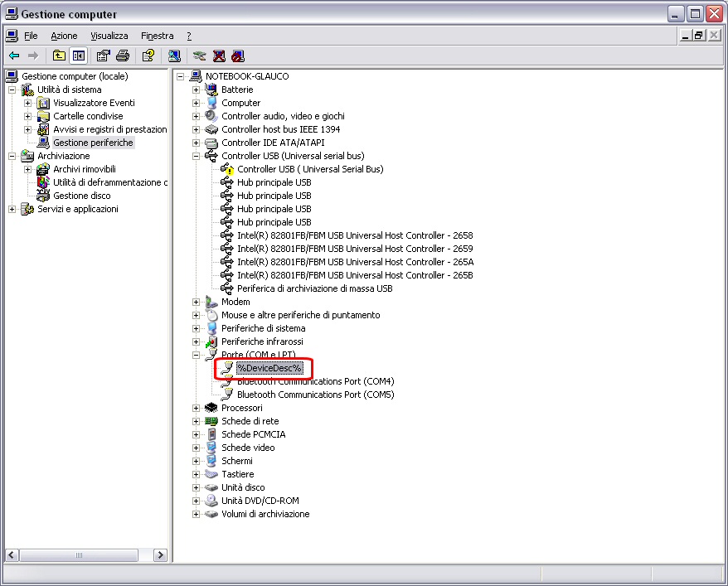728x586 pixels.
Task: Expand the Schede video node
Action: tap(196, 448)
